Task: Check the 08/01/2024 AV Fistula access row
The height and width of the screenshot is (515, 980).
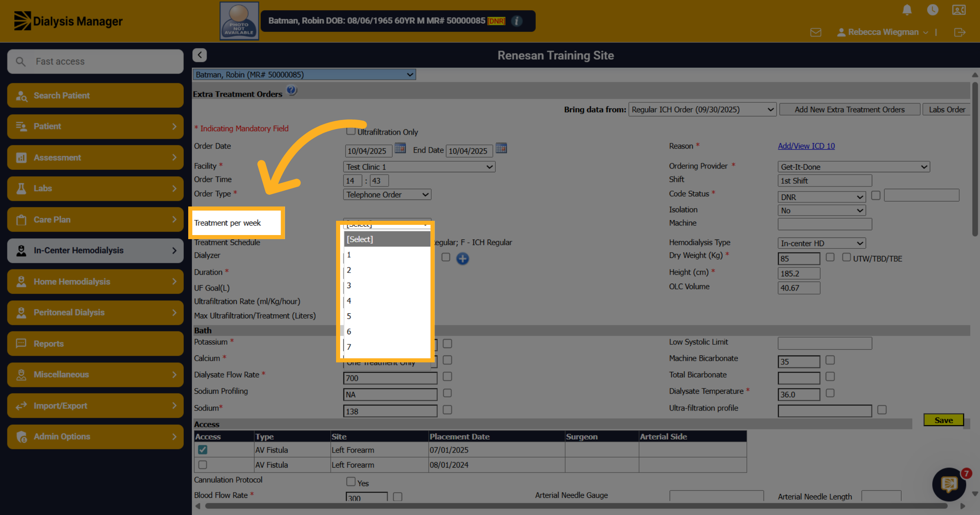Action: 203,465
